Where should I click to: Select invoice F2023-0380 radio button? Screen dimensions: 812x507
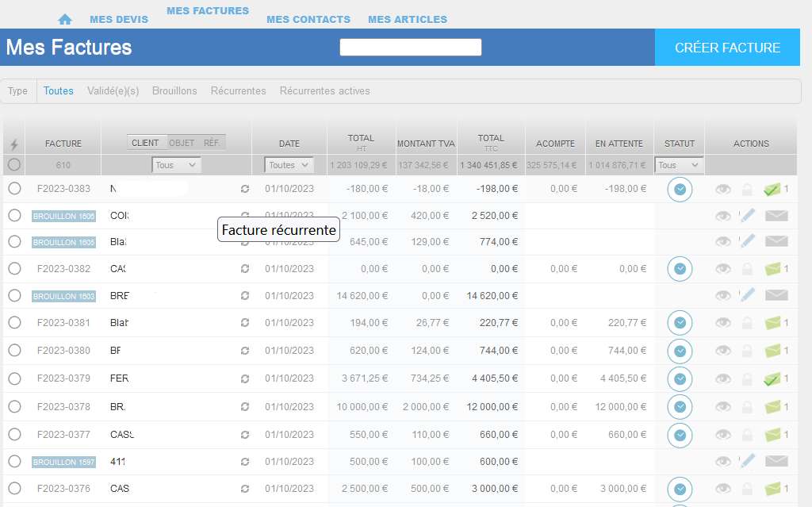point(14,351)
